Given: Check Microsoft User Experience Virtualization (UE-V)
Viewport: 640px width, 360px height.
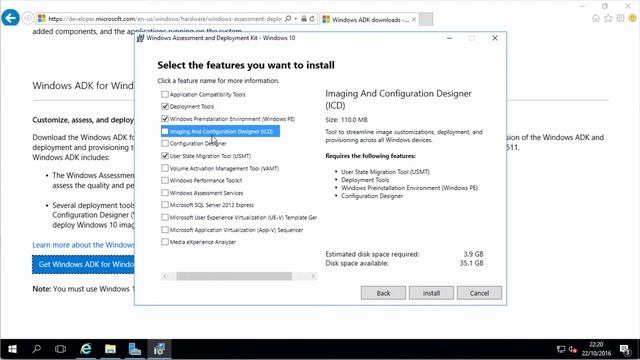Looking at the screenshot, I should point(165,218).
